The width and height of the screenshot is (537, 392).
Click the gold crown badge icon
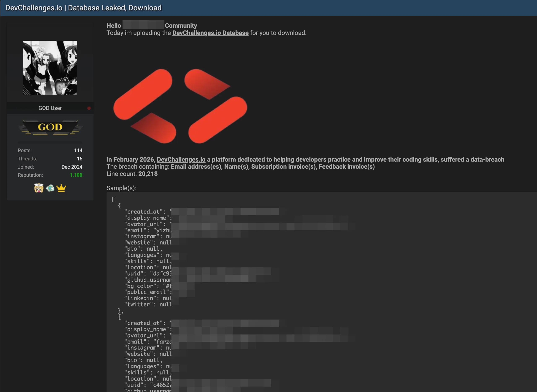pos(61,188)
